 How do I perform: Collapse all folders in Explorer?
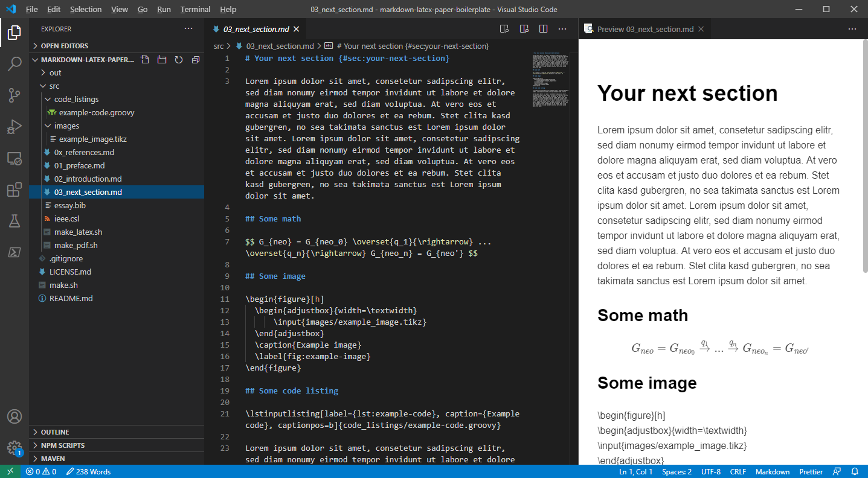pos(196,60)
